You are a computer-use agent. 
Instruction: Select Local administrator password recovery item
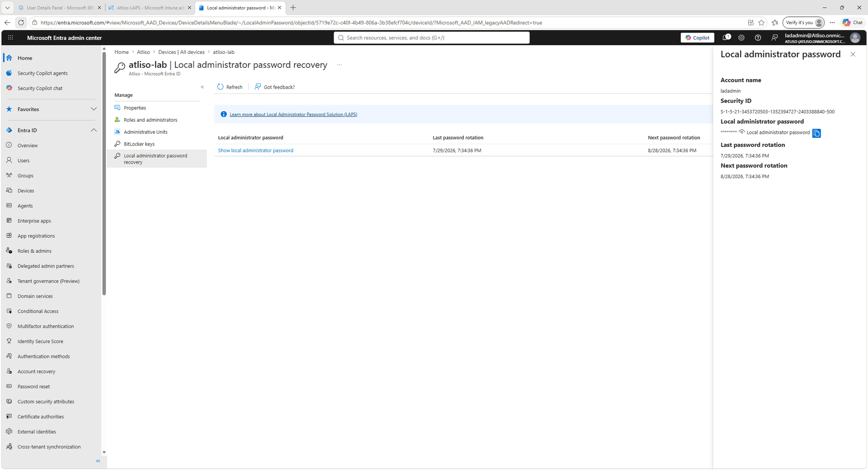156,159
